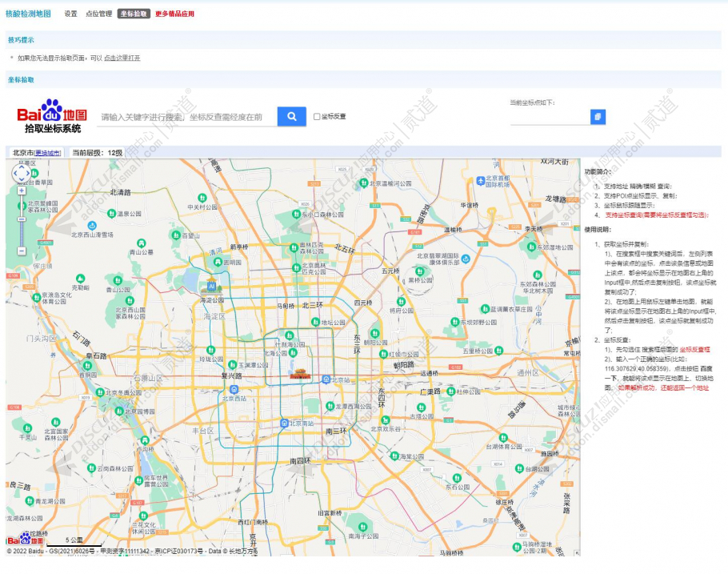This screenshot has width=728, height=574.
Task: Click the 核酸检测地图 site title
Action: coord(28,14)
